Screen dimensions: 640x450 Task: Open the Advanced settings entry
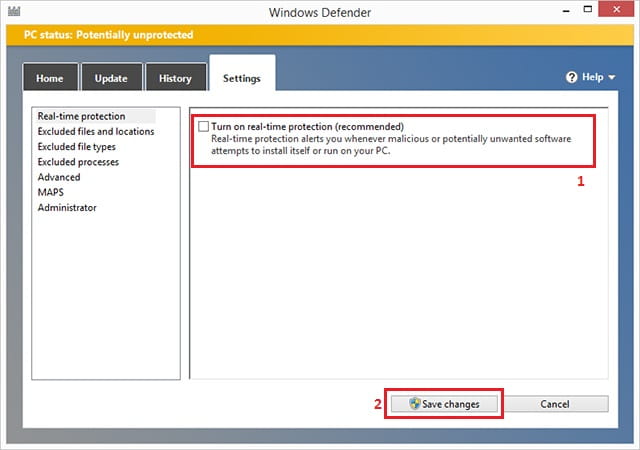pyautogui.click(x=59, y=177)
